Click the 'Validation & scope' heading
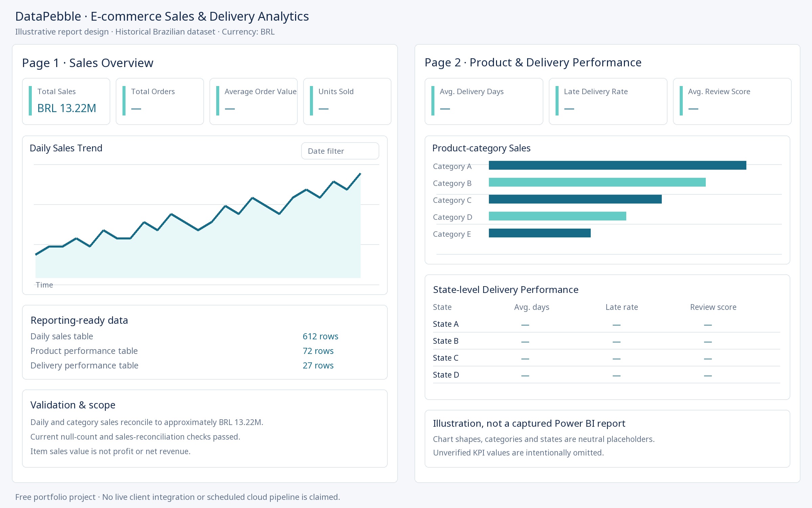The height and width of the screenshot is (508, 812). click(73, 405)
